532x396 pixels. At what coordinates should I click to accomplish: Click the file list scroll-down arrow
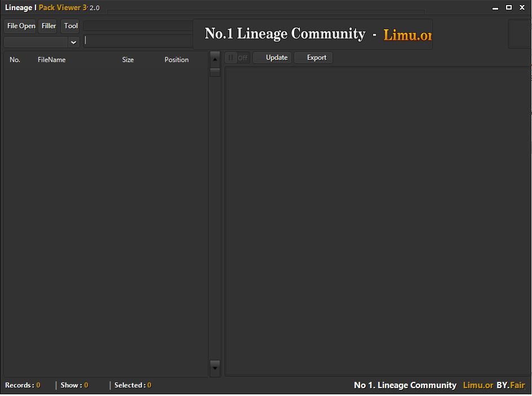point(215,368)
